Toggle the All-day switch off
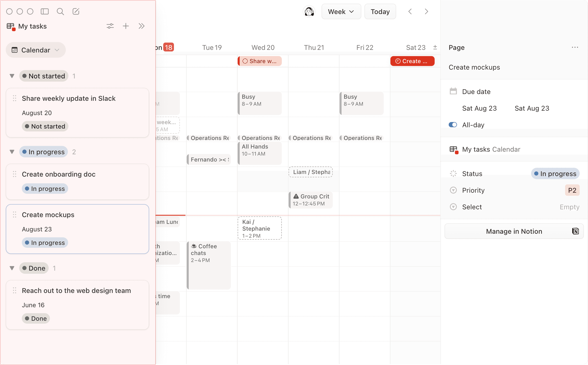This screenshot has height=365, width=588. (x=453, y=125)
